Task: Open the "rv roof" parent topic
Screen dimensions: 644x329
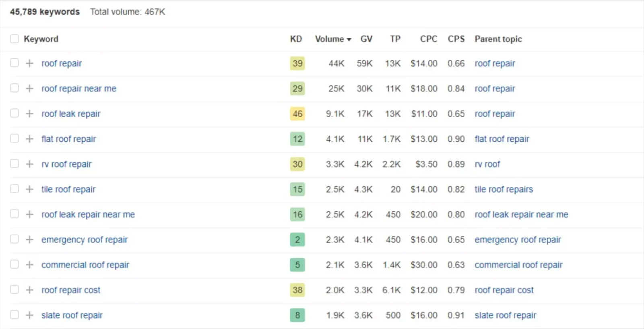Action: click(487, 164)
